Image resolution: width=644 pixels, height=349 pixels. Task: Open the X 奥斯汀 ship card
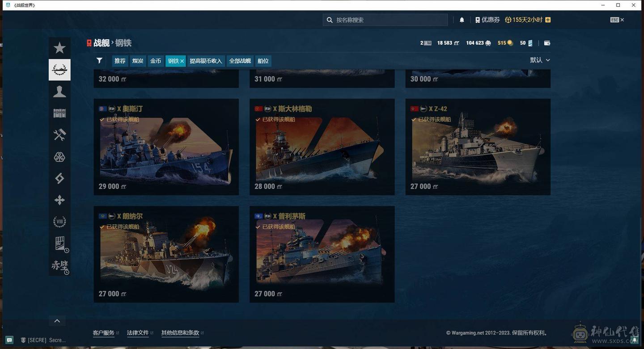[x=166, y=147]
